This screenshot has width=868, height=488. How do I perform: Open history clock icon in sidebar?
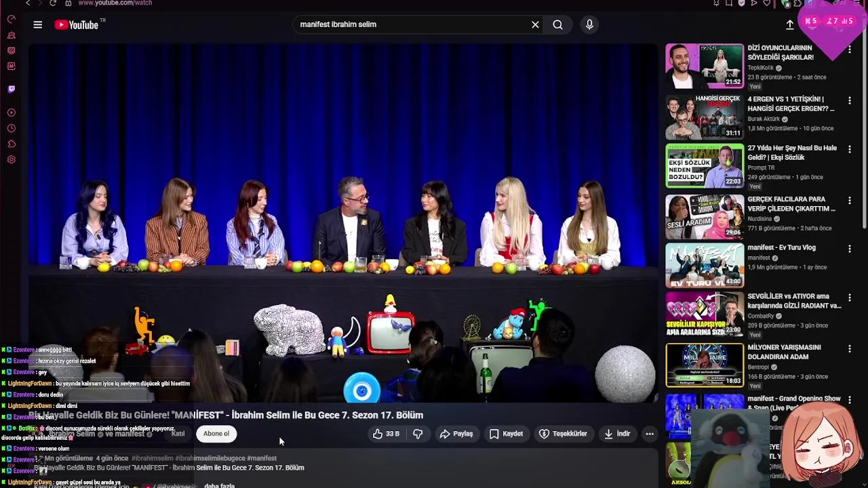click(x=11, y=128)
